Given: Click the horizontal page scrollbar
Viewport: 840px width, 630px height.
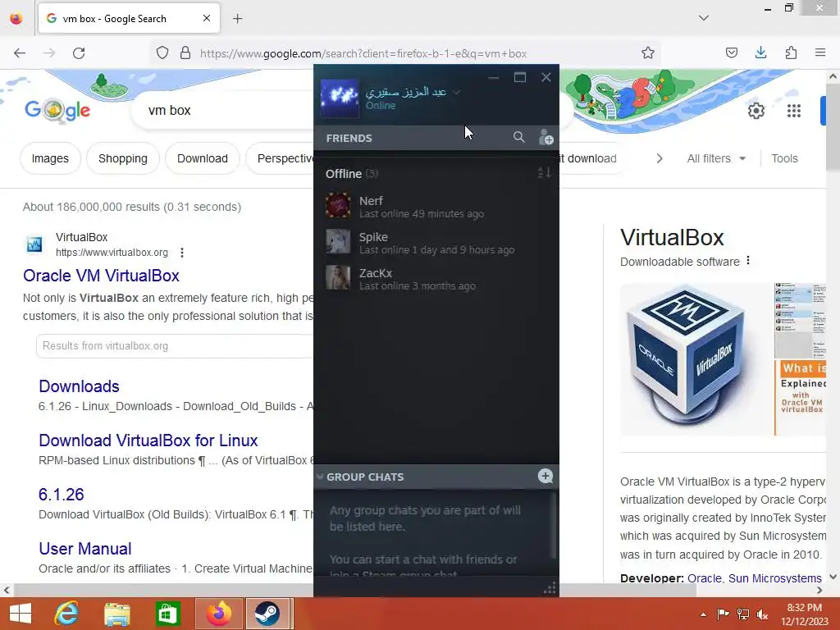Looking at the screenshot, I should click(x=354, y=590).
